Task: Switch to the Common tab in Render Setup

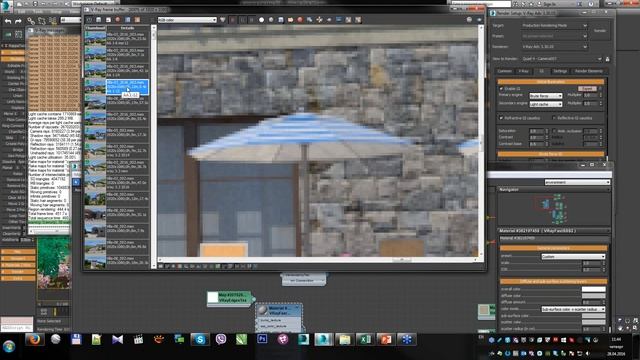Action: (505, 71)
